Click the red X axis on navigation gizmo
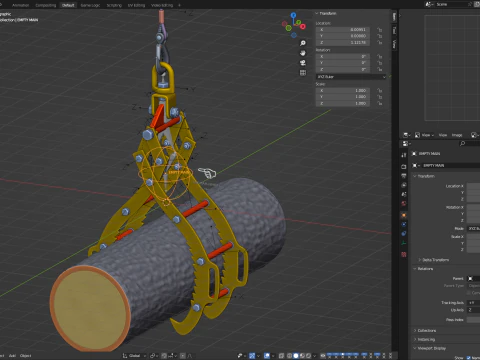 303,26
